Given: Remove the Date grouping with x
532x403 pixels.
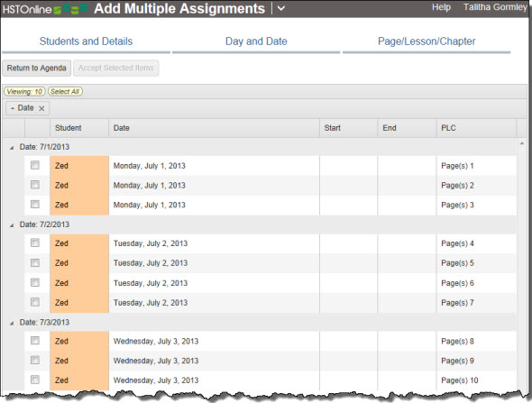Looking at the screenshot, I should [41, 108].
